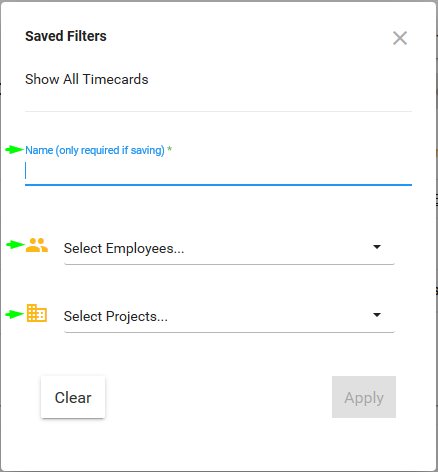Click the divider line under Show All Timecards

[218, 111]
